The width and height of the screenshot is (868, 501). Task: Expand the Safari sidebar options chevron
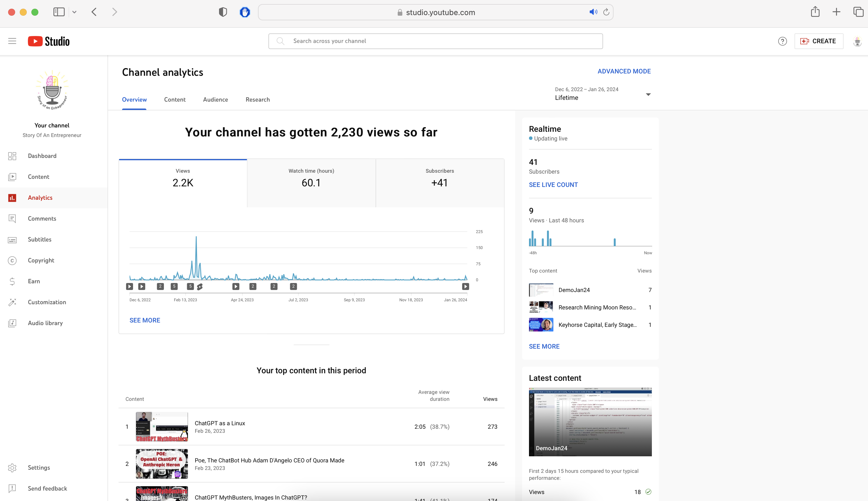(x=74, y=12)
